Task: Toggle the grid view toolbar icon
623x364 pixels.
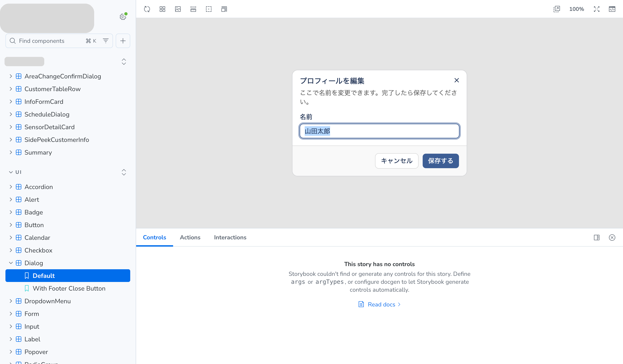Action: [x=162, y=9]
